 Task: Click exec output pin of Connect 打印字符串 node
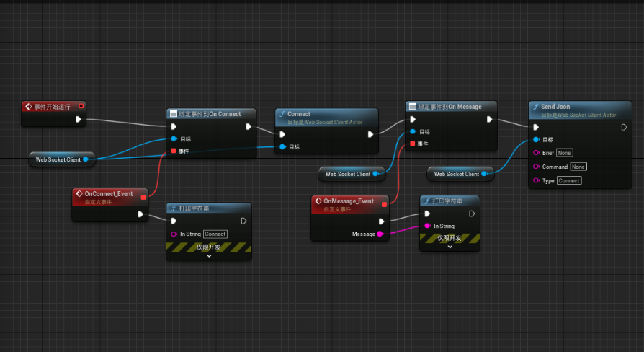[243, 221]
